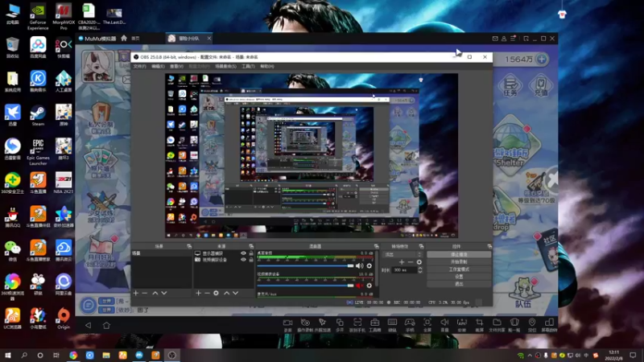Screen dimensions: 644x362
Task: Switch to MuMu home tab
Action: coord(130,38)
